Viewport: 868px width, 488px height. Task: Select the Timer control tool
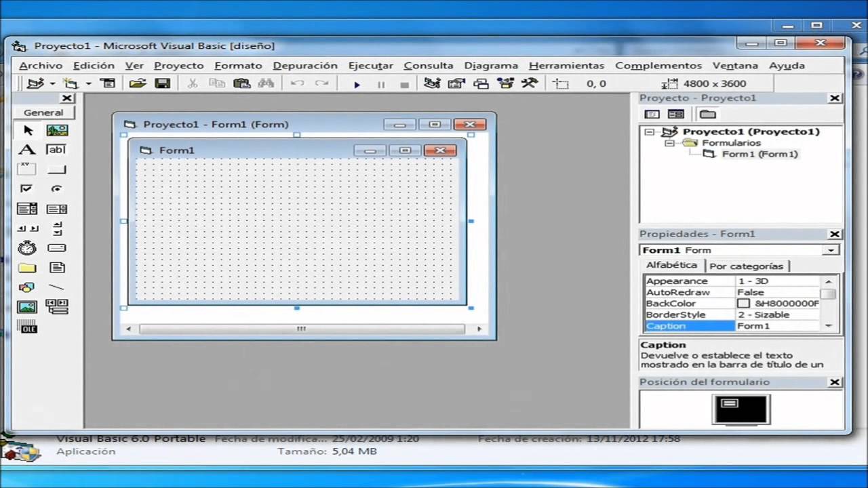coord(27,248)
